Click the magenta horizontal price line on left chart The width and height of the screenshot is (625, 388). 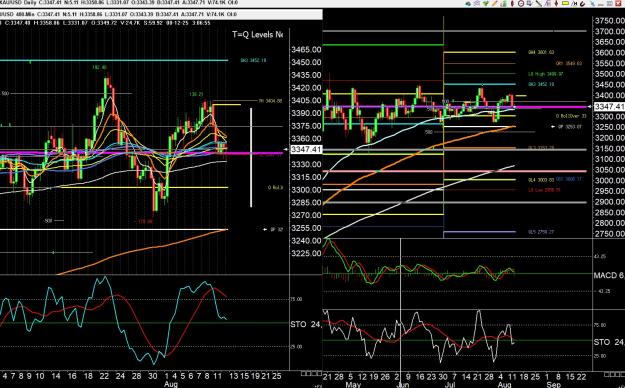142,153
